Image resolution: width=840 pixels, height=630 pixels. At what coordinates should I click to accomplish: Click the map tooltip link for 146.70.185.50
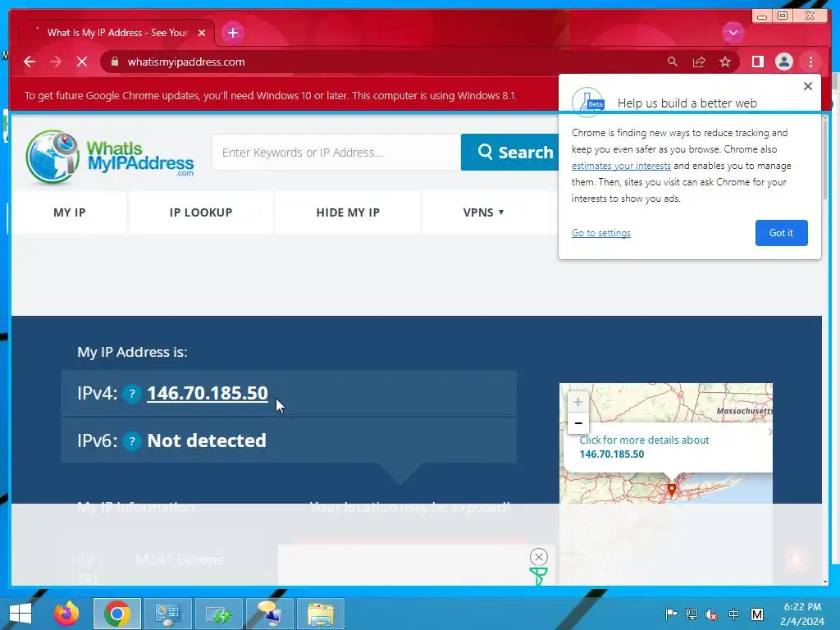(644, 447)
